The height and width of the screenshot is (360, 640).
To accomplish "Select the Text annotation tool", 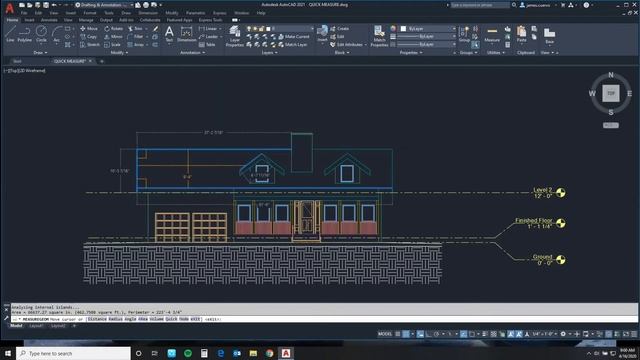I will [x=169, y=34].
